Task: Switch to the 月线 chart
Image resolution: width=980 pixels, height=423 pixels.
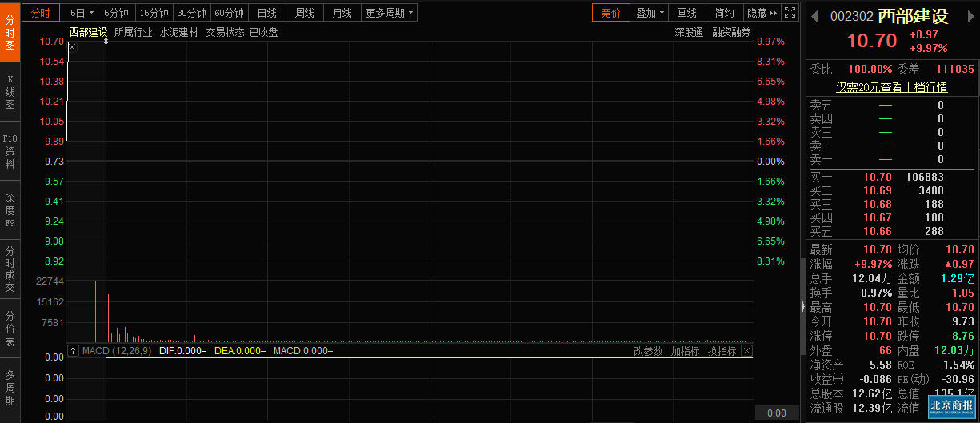Action: [342, 13]
